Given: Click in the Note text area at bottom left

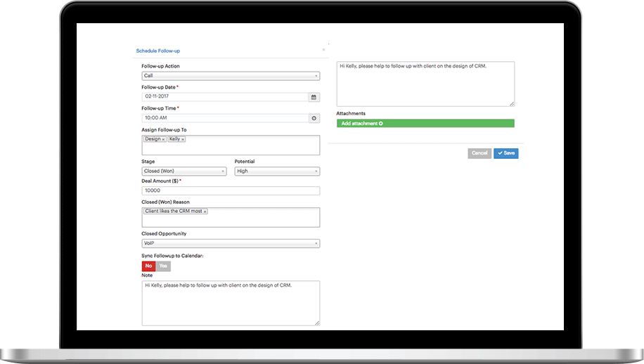Looking at the screenshot, I should pos(231,306).
